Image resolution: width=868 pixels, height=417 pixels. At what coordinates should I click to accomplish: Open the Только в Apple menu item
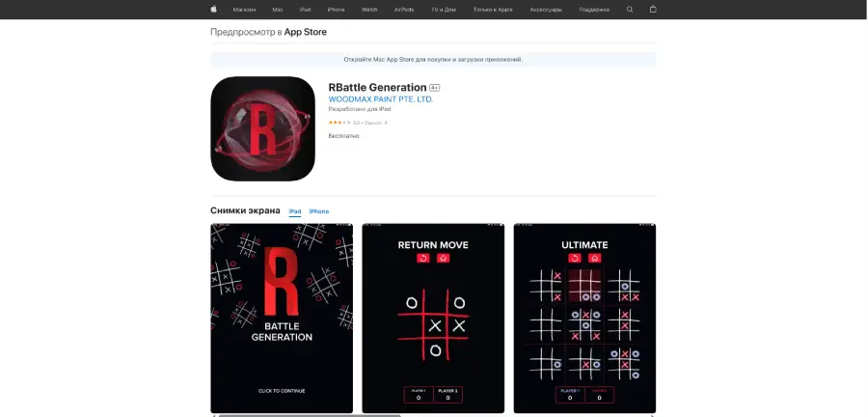click(493, 10)
